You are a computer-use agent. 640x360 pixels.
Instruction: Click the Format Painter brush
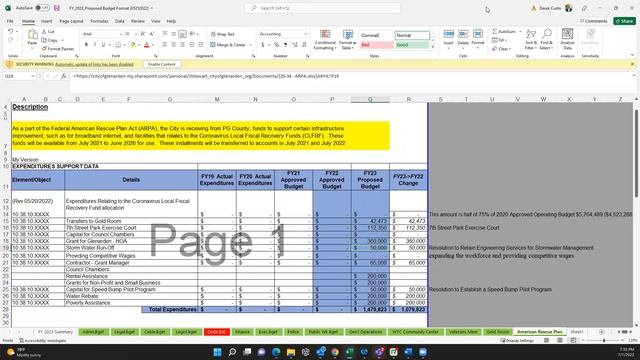44,49
